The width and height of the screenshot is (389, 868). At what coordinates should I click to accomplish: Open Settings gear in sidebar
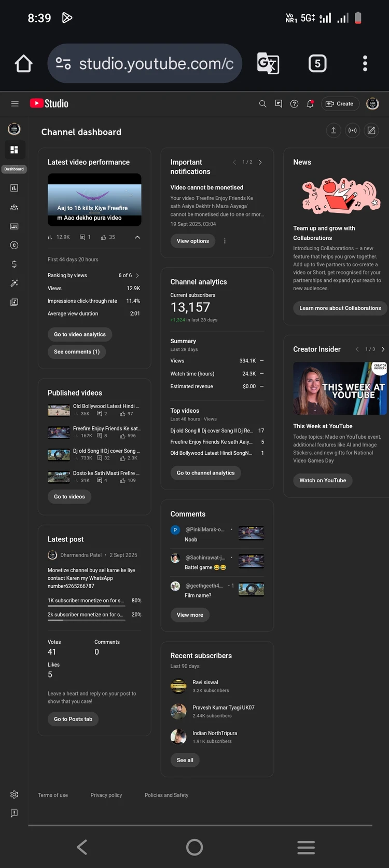14,794
